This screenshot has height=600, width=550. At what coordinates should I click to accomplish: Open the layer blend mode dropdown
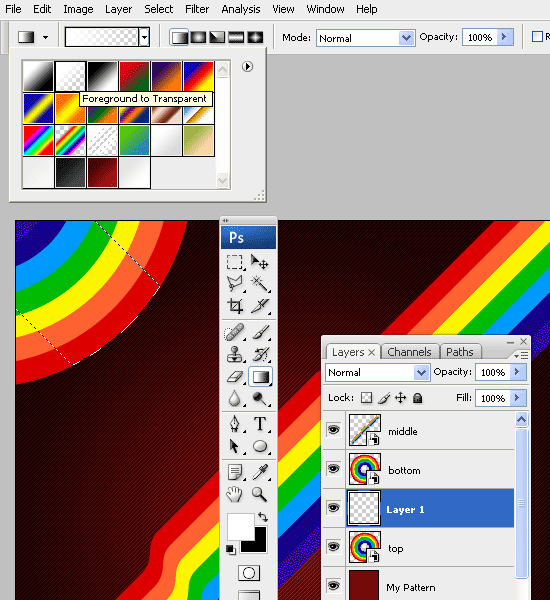(378, 372)
